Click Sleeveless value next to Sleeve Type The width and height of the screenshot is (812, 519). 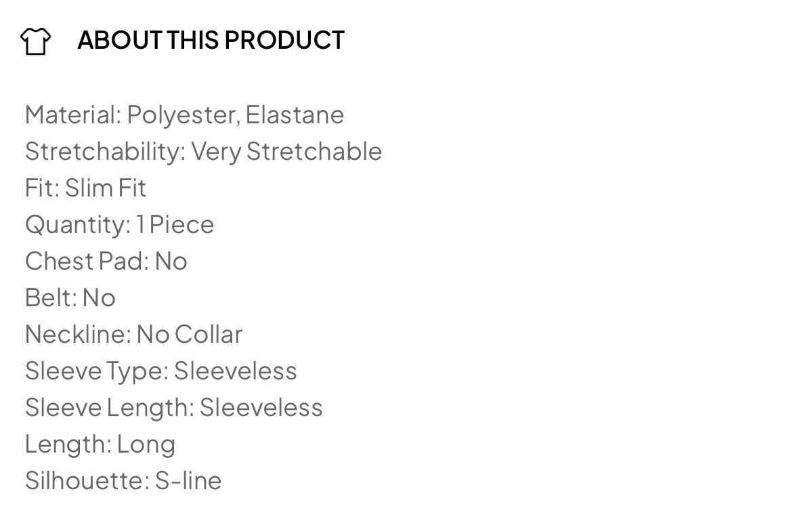pyautogui.click(x=236, y=371)
